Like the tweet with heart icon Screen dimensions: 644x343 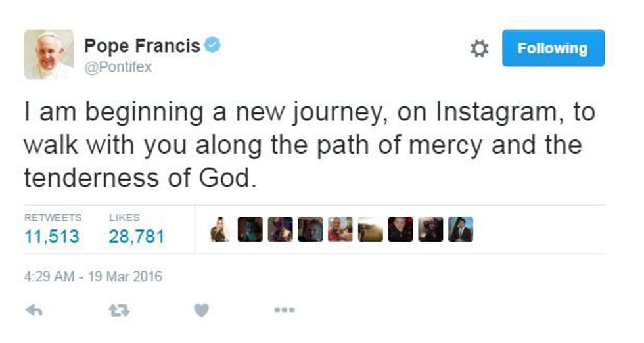coord(202,310)
